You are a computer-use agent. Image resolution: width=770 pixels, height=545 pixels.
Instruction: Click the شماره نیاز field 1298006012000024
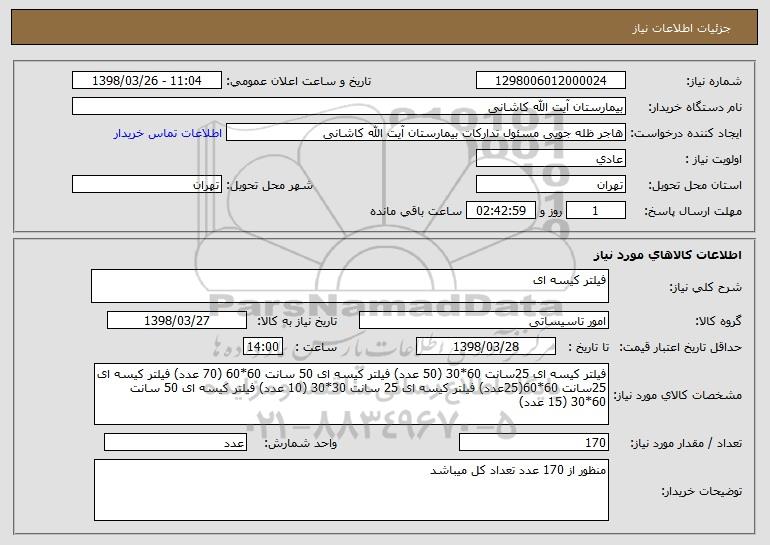[x=550, y=80]
